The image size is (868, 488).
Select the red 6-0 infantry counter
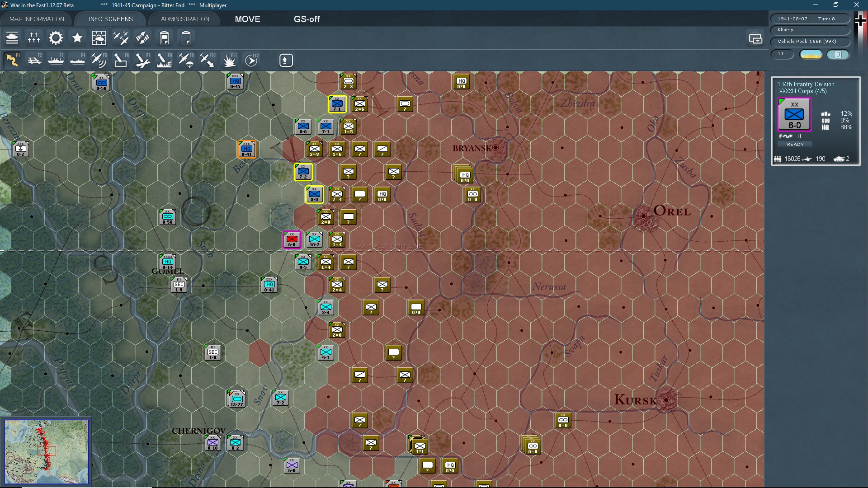tap(292, 240)
